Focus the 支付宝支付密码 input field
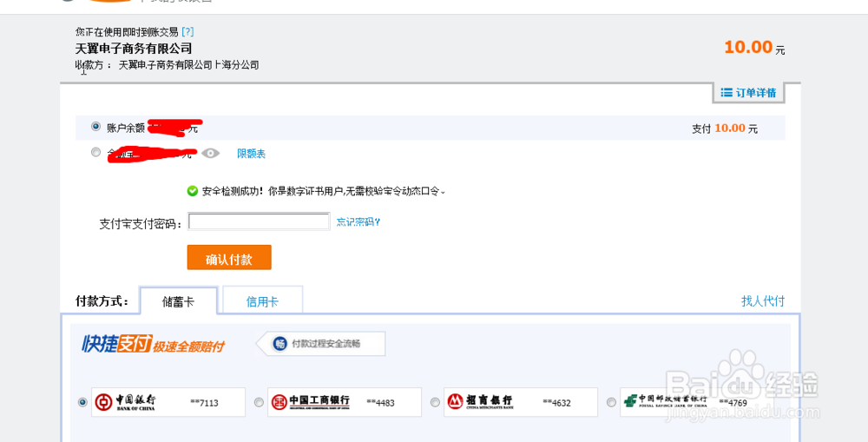Image resolution: width=868 pixels, height=442 pixels. [x=259, y=222]
